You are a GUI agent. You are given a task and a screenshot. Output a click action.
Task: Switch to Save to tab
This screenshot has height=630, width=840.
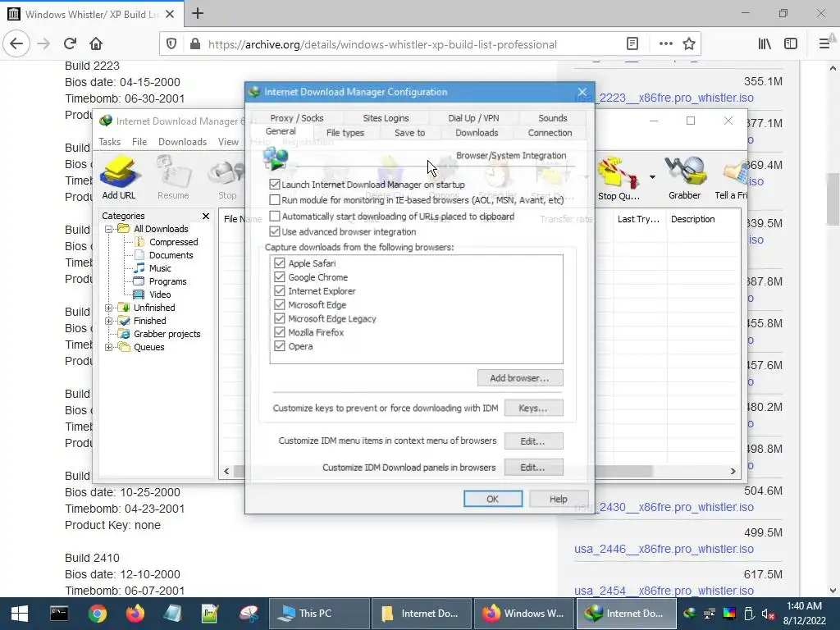[410, 132]
